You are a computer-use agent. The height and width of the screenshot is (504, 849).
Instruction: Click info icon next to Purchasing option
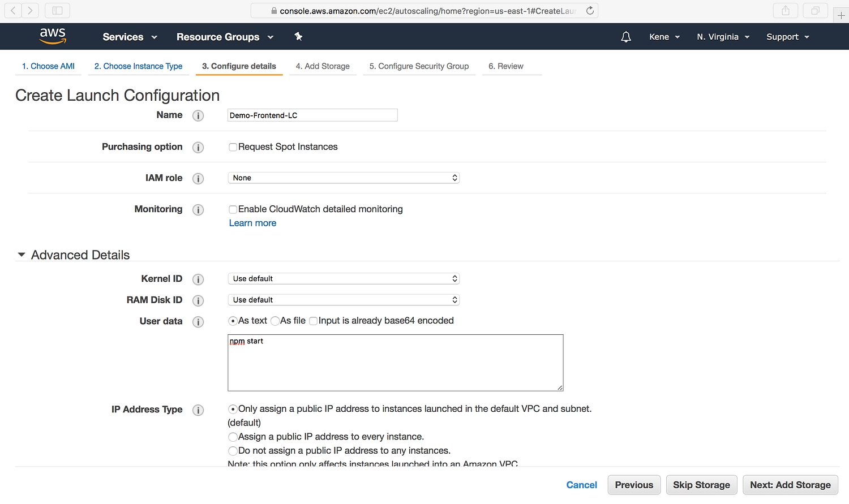point(198,147)
